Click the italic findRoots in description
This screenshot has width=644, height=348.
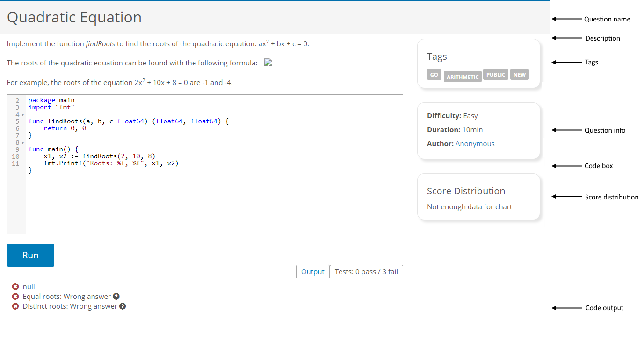101,44
